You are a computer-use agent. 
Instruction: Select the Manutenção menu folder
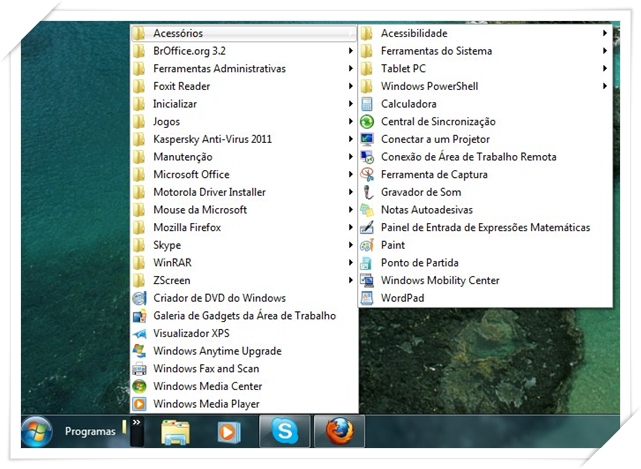244,157
